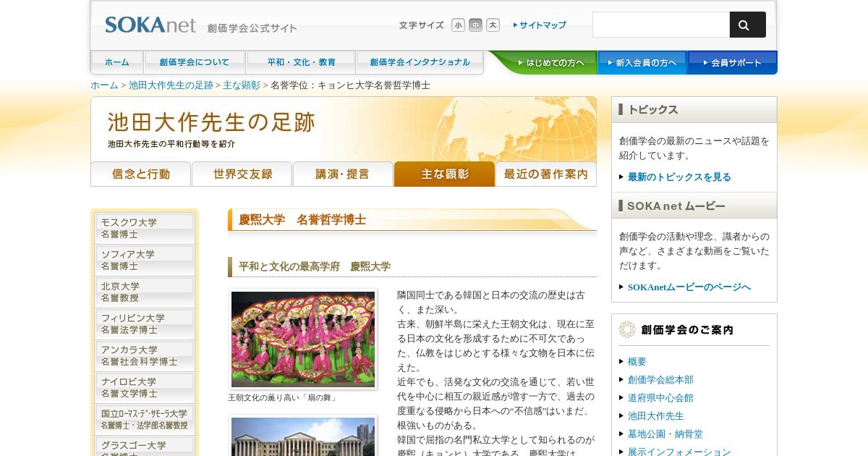This screenshot has height=456, width=868.
Task: Click the caption 王朝文化の薫り高い「扇の舞」
Action: pos(282,398)
